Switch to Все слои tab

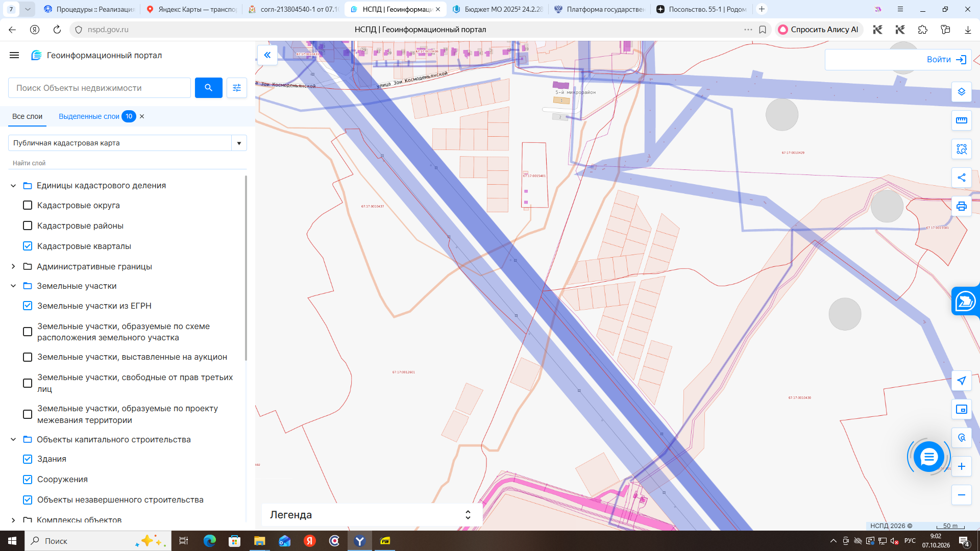[x=27, y=116]
